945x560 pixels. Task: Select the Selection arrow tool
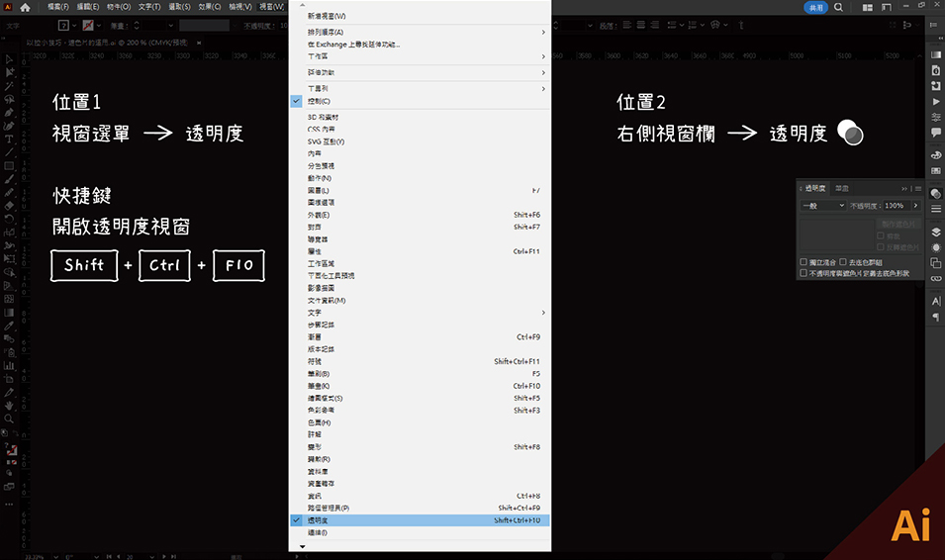pos(9,59)
